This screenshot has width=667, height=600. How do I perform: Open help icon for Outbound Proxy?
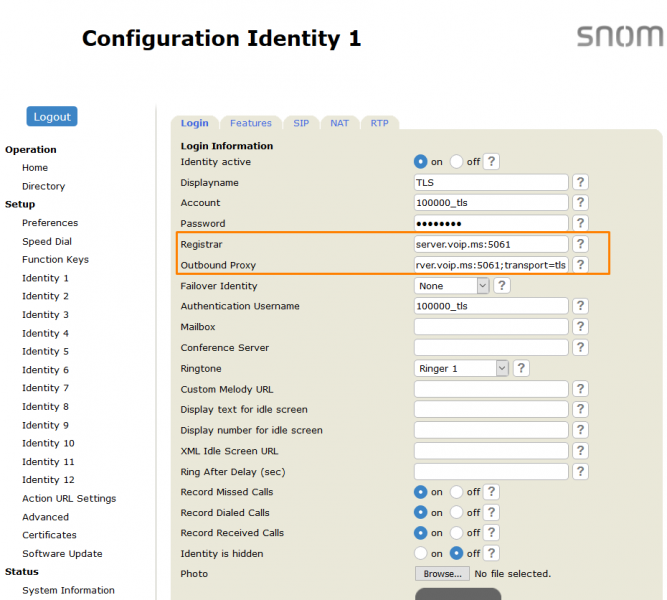coord(580,265)
